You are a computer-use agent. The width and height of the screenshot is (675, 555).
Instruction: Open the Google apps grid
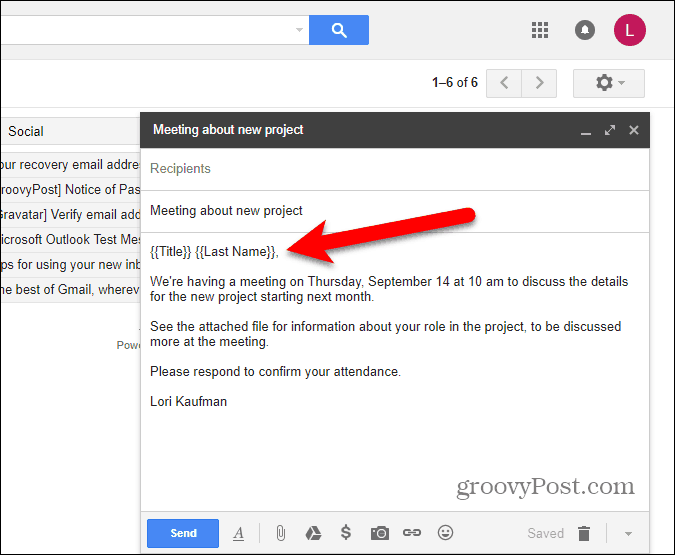[x=540, y=30]
